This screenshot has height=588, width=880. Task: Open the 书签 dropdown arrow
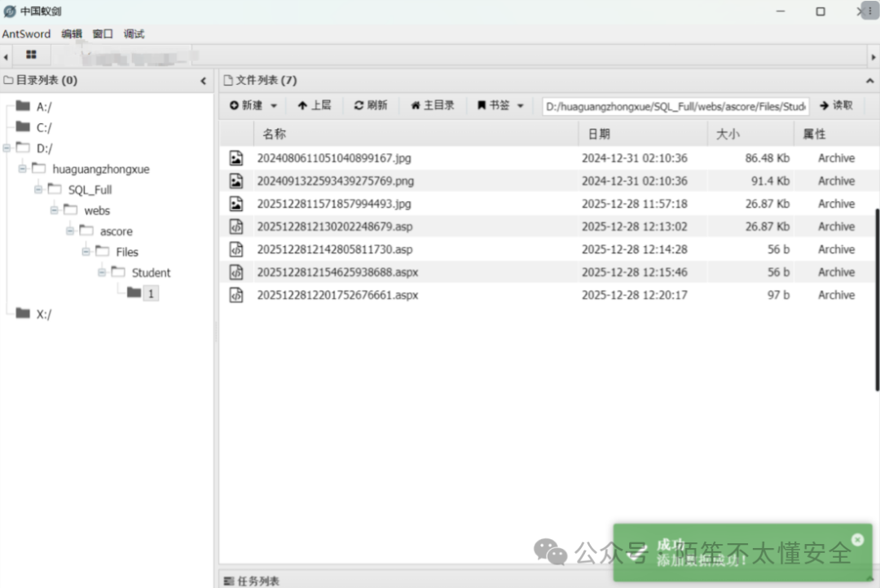pyautogui.click(x=520, y=105)
